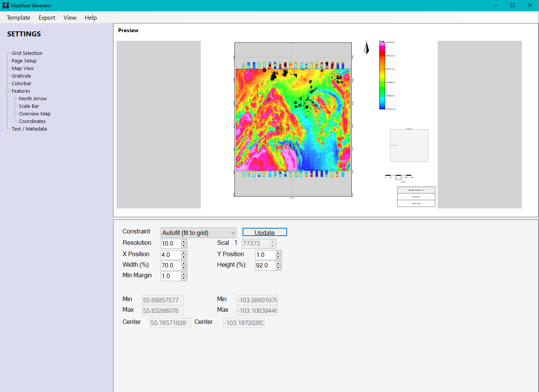Increase Resolution with up spinner arrow
Screen dimensions: 539x392
tap(184, 241)
